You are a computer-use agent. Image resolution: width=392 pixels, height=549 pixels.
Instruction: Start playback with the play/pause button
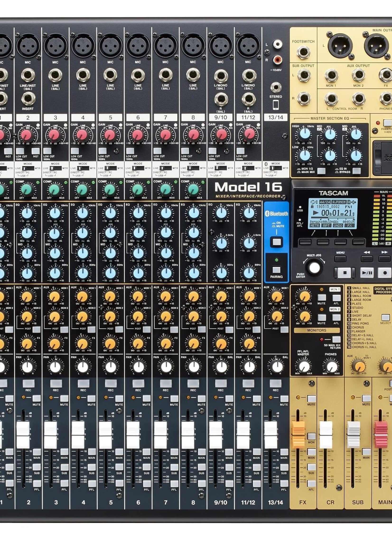[x=367, y=273]
